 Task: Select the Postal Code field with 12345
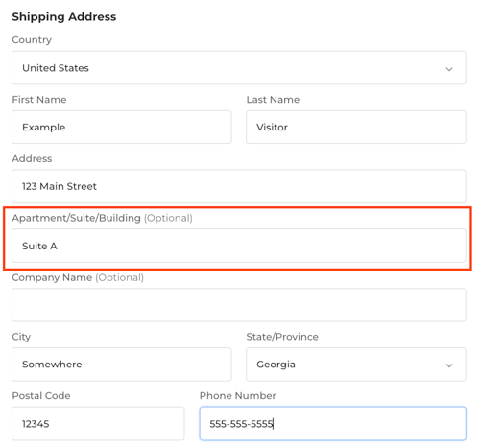(98, 423)
